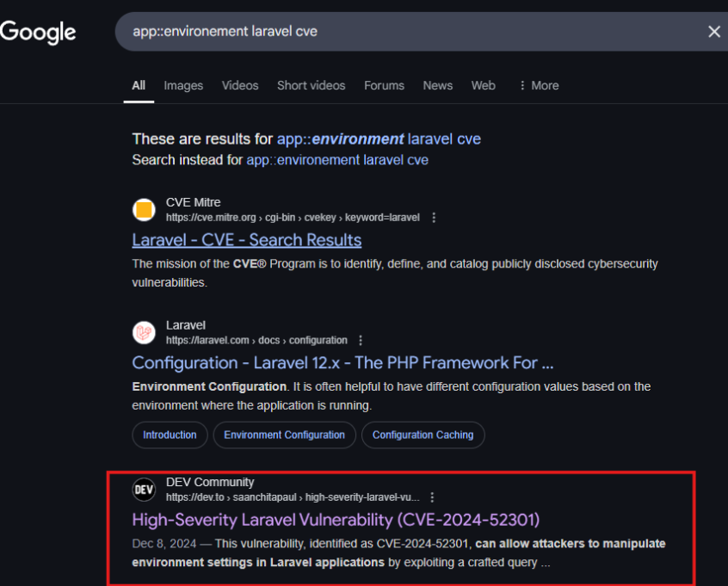Open options menu for Laravel result

click(x=361, y=341)
